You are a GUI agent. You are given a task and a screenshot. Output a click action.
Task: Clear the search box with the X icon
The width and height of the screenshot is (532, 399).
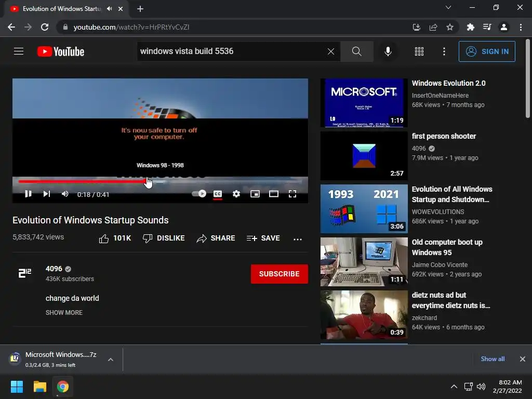331,51
